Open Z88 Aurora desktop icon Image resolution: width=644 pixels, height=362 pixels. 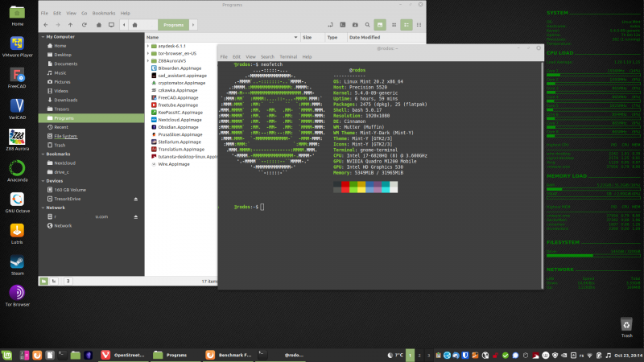pos(17,140)
